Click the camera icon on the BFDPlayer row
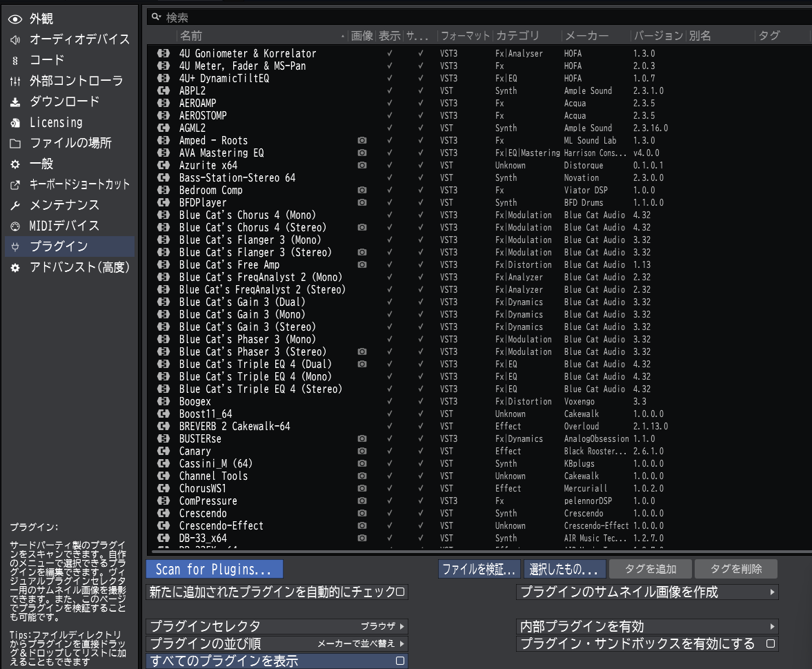 pos(362,202)
